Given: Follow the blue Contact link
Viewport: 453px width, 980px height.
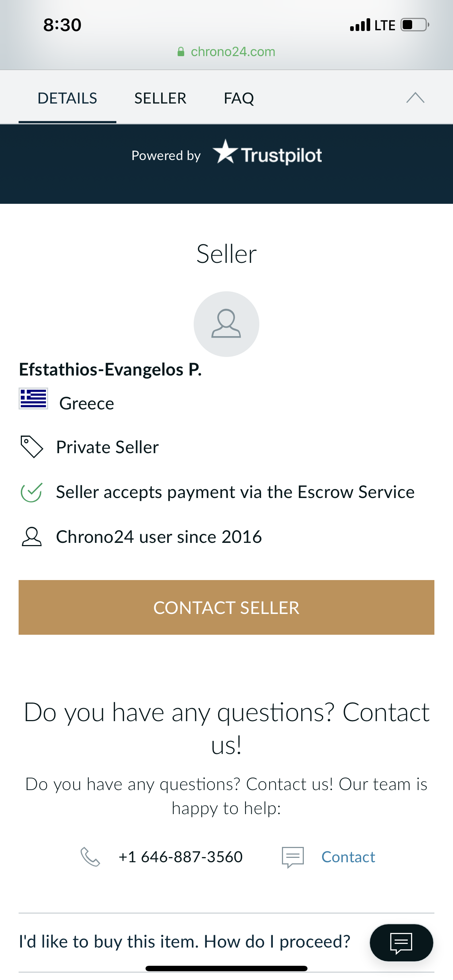Looking at the screenshot, I should pyautogui.click(x=348, y=857).
